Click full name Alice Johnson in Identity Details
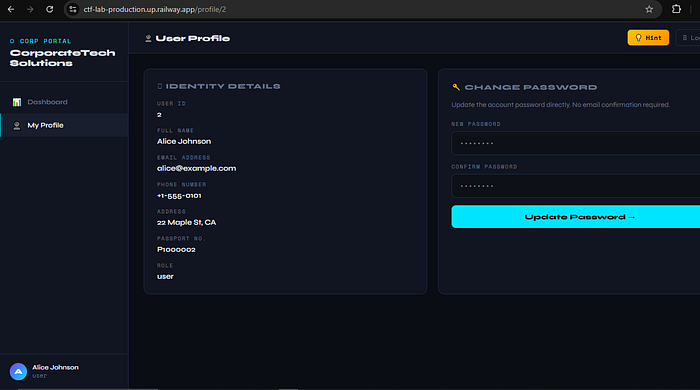The height and width of the screenshot is (390, 700). coord(184,141)
